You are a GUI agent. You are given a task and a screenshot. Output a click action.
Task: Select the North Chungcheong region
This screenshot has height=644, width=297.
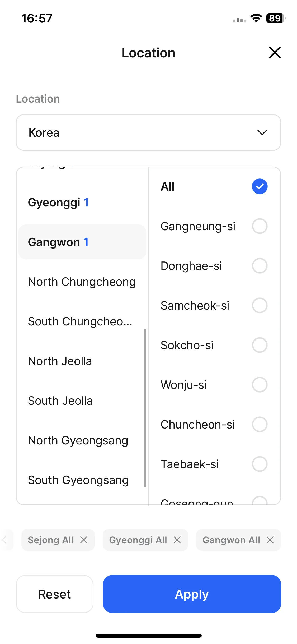(82, 282)
